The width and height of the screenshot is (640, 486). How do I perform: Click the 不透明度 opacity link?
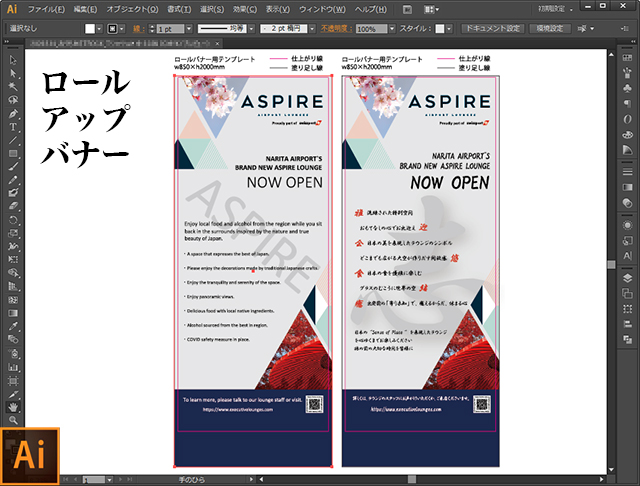click(336, 29)
